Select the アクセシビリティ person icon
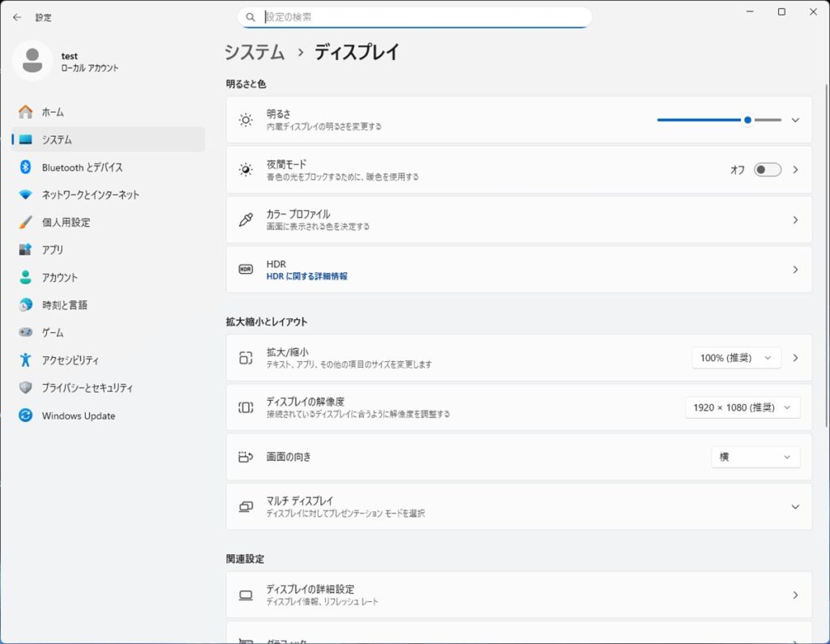Image resolution: width=830 pixels, height=644 pixels. [x=25, y=360]
